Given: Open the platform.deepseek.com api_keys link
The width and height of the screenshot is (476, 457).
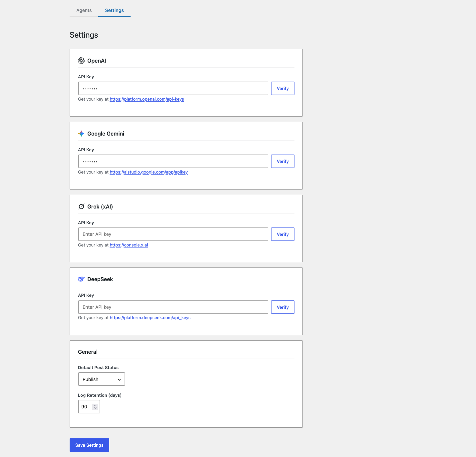Looking at the screenshot, I should click(150, 318).
